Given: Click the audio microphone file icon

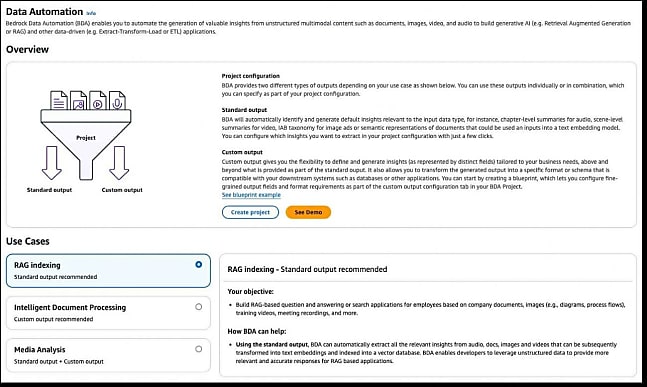Looking at the screenshot, I should pos(117,100).
